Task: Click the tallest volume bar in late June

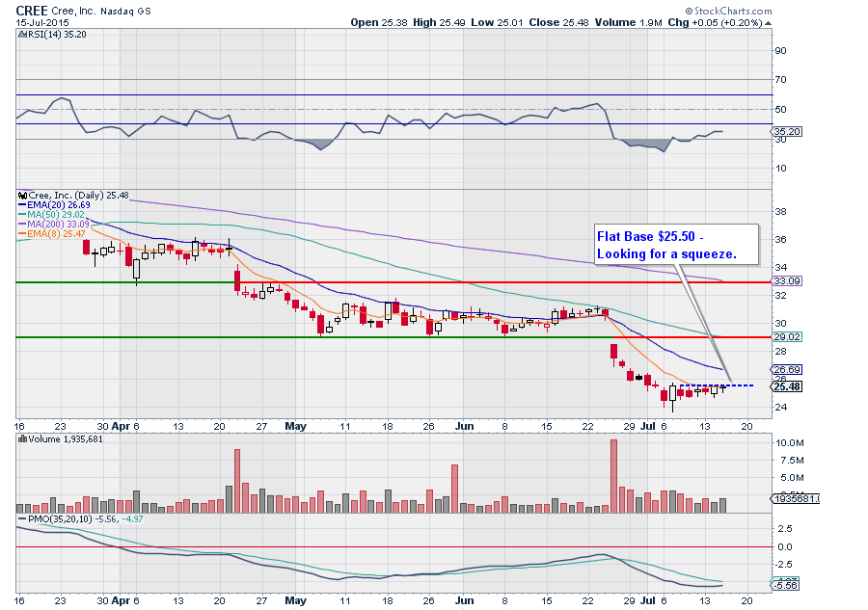Action: (x=613, y=476)
